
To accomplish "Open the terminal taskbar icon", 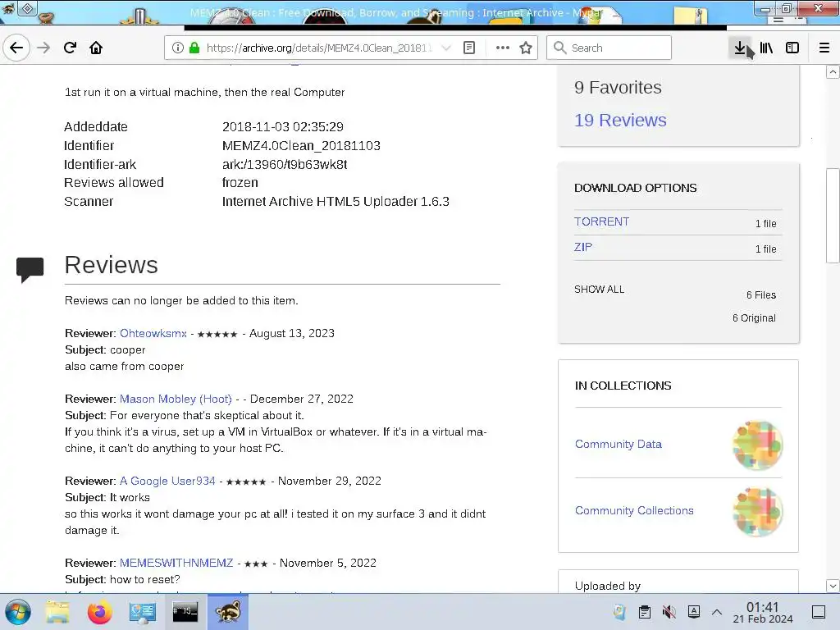I will (x=185, y=612).
